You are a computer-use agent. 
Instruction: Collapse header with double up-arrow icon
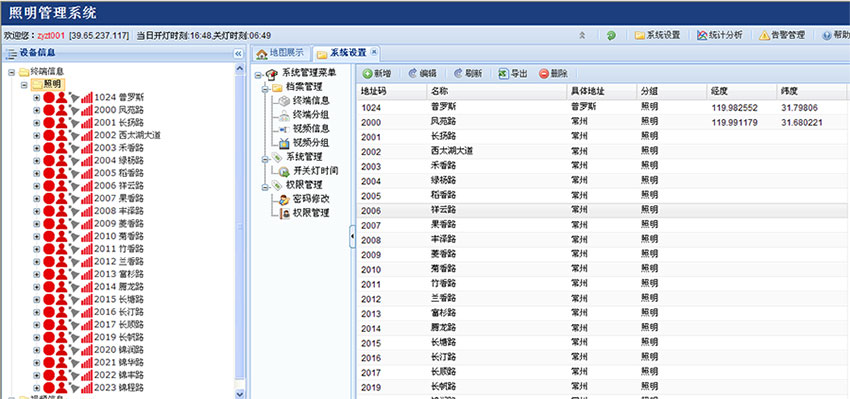point(582,36)
